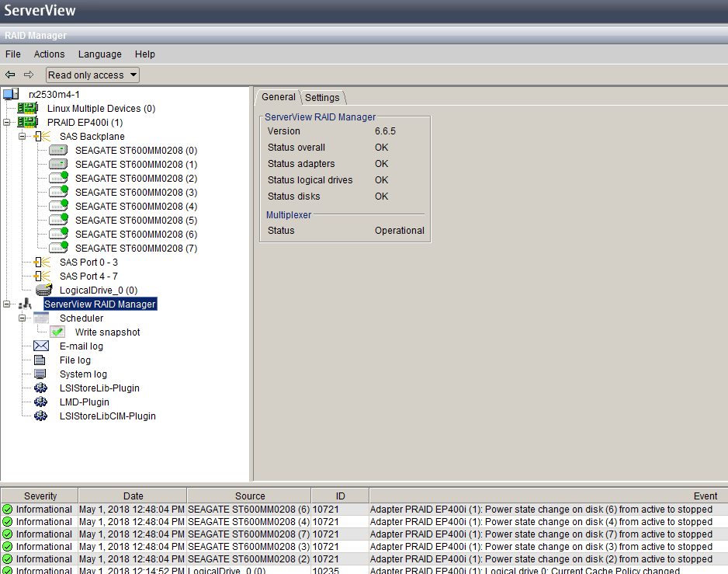Toggle the Write snapshot checkmark

57,332
